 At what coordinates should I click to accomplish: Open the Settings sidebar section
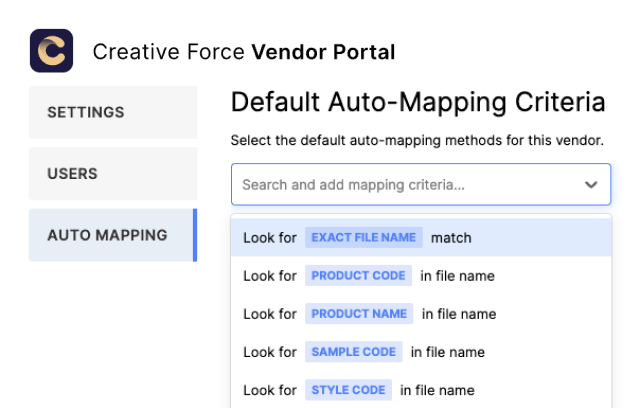tap(113, 112)
